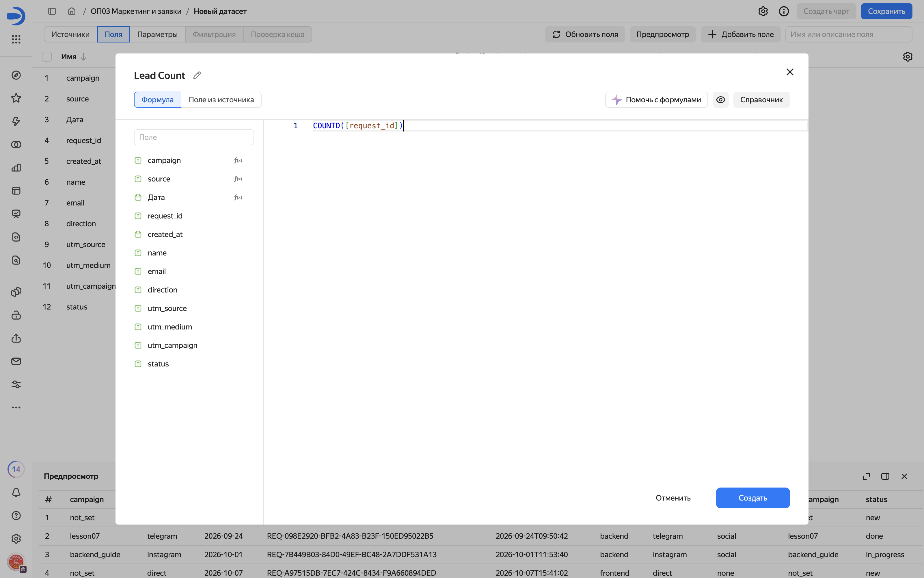Select status in the dialog field list
This screenshot has height=578, width=924.
coord(158,364)
